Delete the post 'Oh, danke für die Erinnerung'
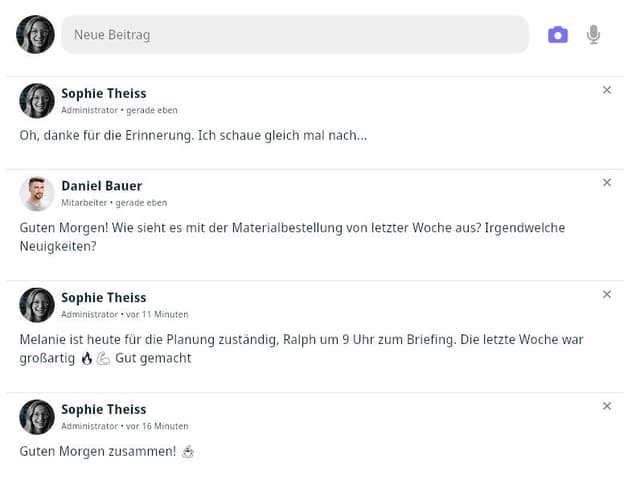Viewport: 640px width, 479px height. pos(607,90)
